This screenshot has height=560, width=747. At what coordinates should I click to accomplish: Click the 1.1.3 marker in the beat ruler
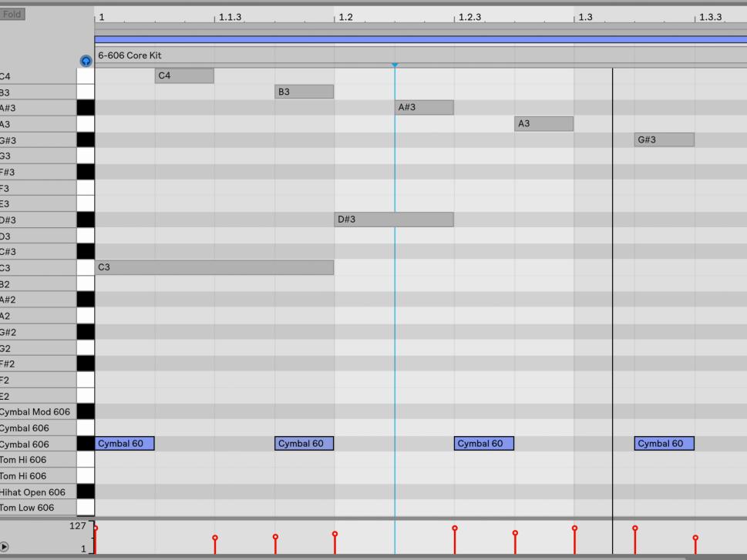click(230, 17)
